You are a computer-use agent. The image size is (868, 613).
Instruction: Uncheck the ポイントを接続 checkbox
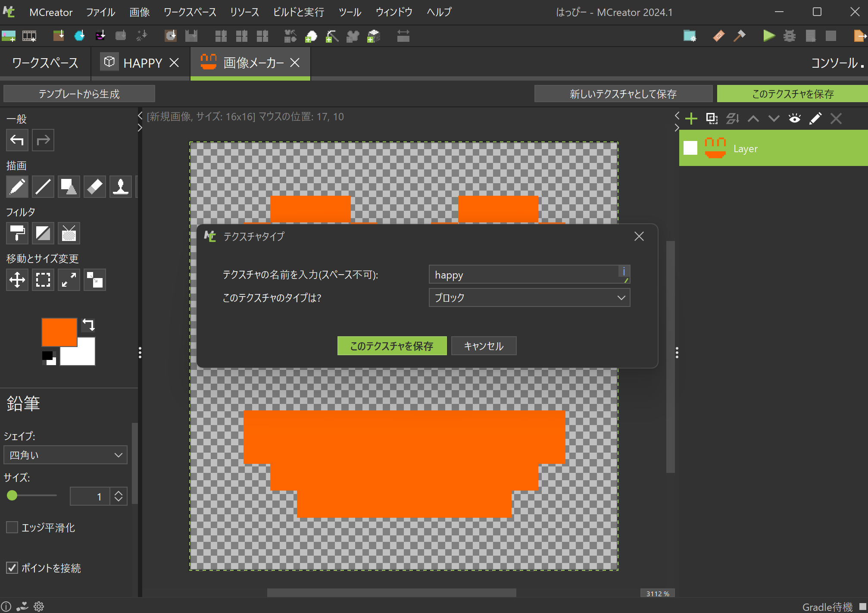click(x=12, y=568)
